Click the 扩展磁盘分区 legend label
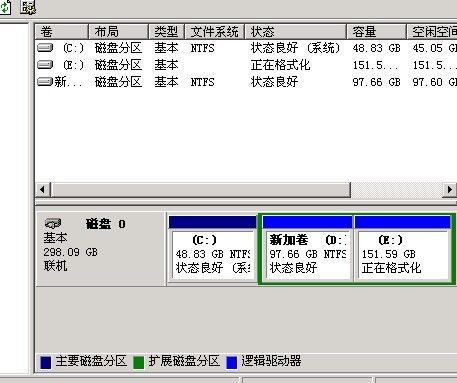This screenshot has height=383, width=457. 184,361
